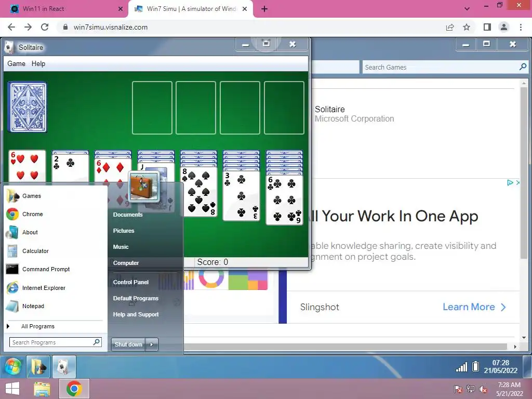Click the AdChoices icon on the ad
532x399 pixels.
coord(510,182)
